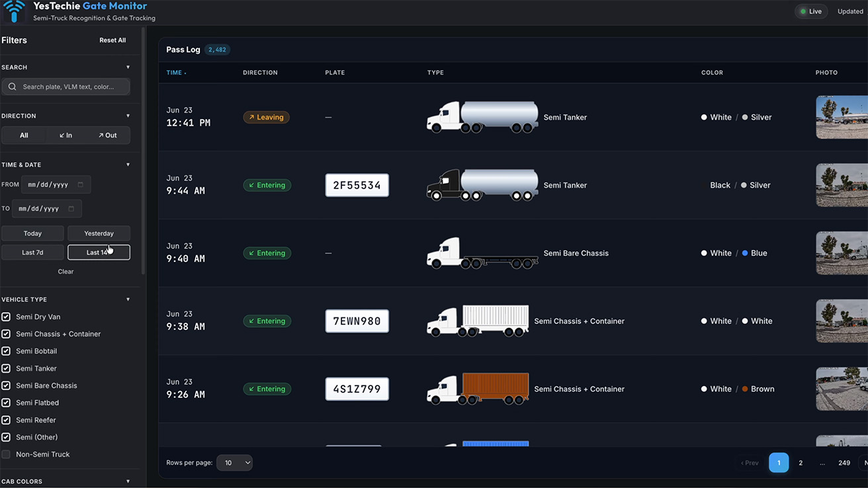Enable the Non-Semi Truck checkbox
This screenshot has width=868, height=488.
tap(6, 454)
